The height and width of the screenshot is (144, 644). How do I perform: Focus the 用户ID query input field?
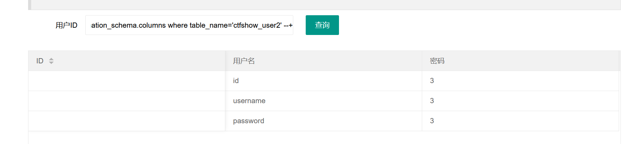click(x=189, y=25)
